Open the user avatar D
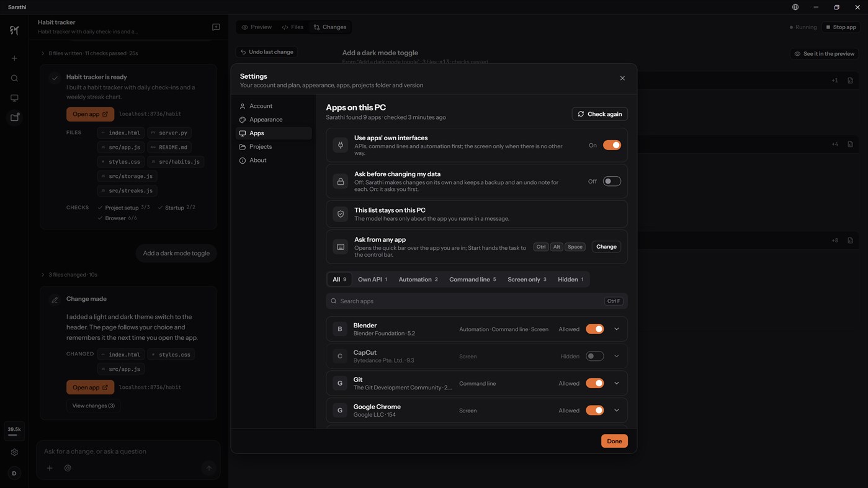Image resolution: width=868 pixels, height=488 pixels. coord(14,473)
